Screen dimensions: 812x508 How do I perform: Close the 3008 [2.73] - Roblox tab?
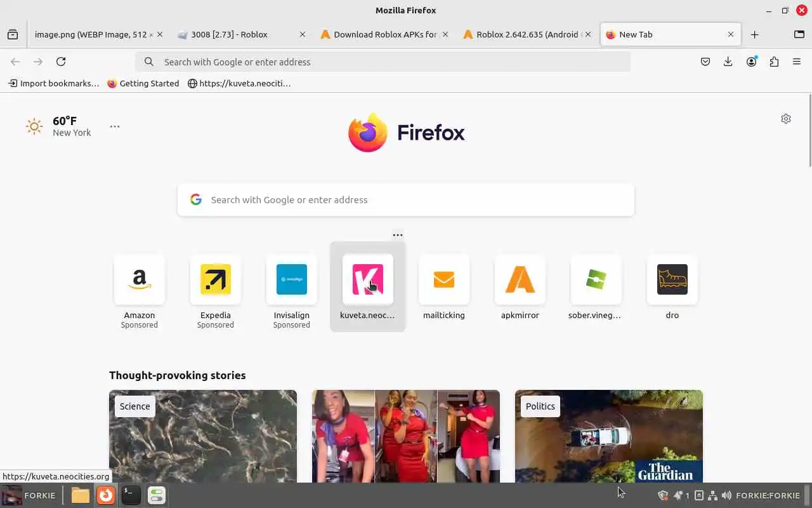click(x=303, y=35)
